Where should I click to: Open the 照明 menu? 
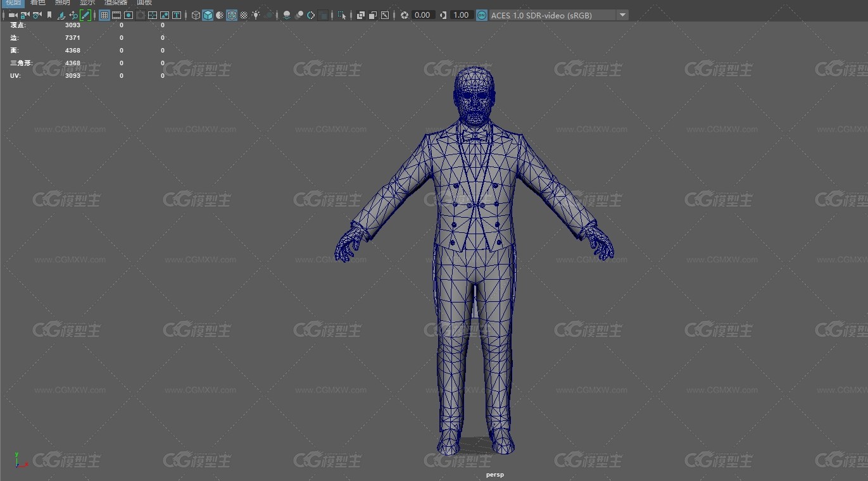point(63,3)
